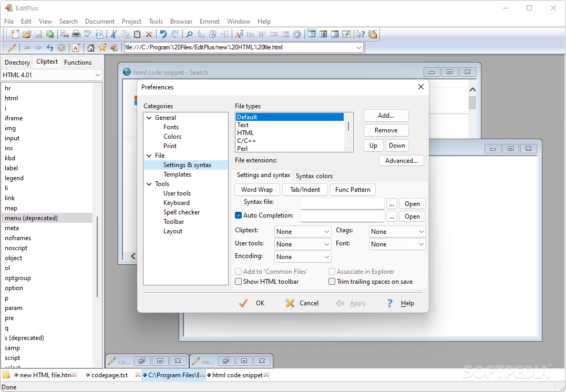Close the Preferences dialog with X
Screen dimensions: 566x392
coord(420,87)
